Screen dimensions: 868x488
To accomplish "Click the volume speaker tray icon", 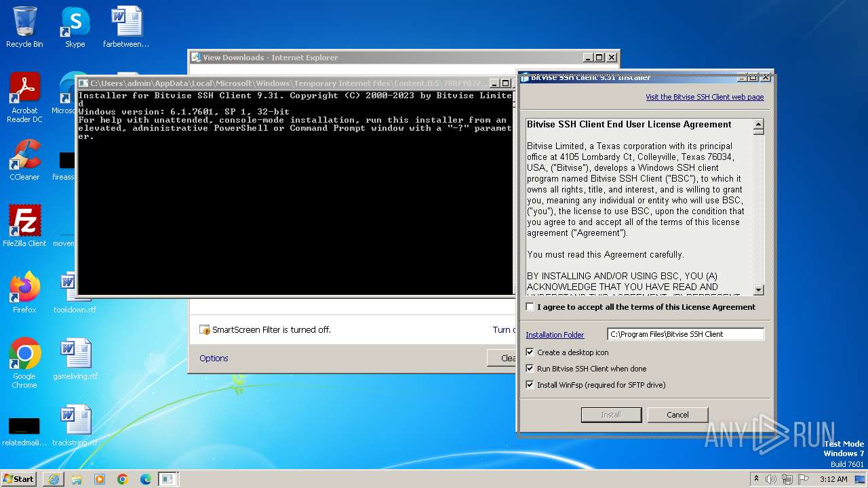I will [x=771, y=479].
